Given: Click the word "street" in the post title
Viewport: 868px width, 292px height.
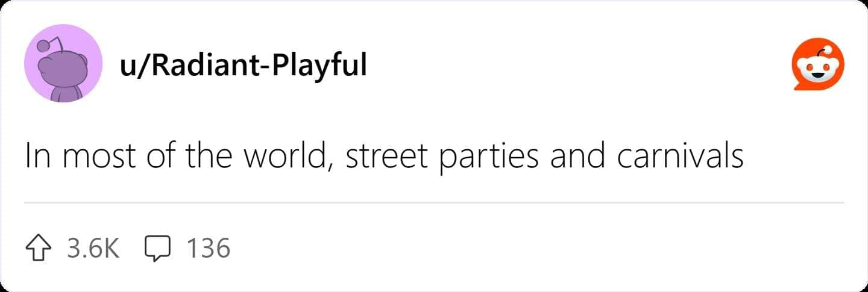Looking at the screenshot, I should 386,157.
